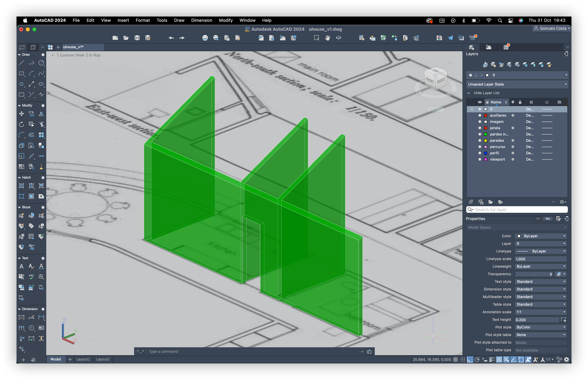
Task: Toggle Polar tracking in status bar
Action: 477,360
